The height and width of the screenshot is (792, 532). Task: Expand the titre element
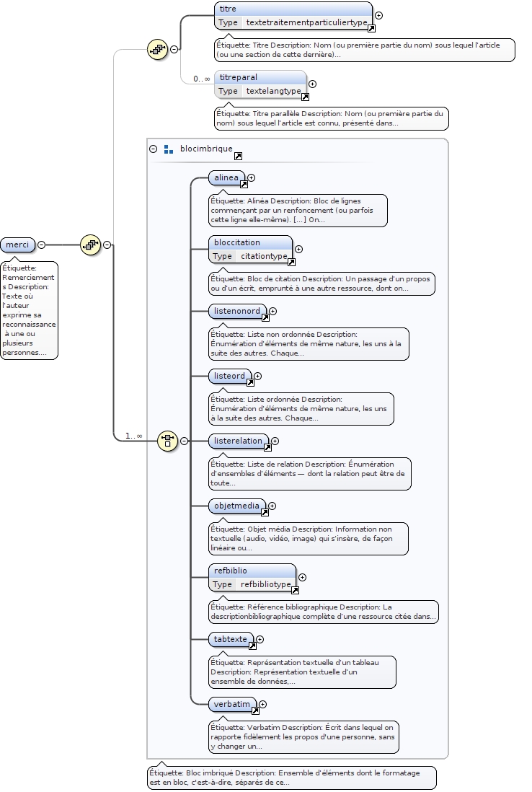(379, 15)
